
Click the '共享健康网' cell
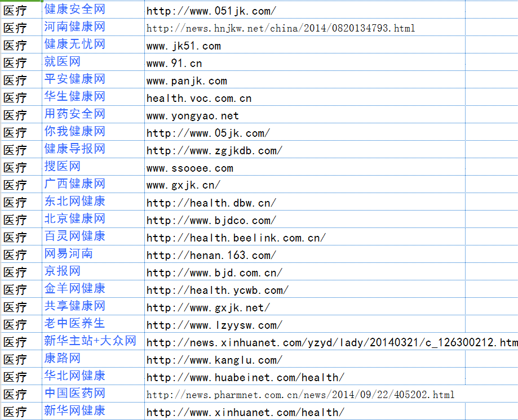coord(93,306)
